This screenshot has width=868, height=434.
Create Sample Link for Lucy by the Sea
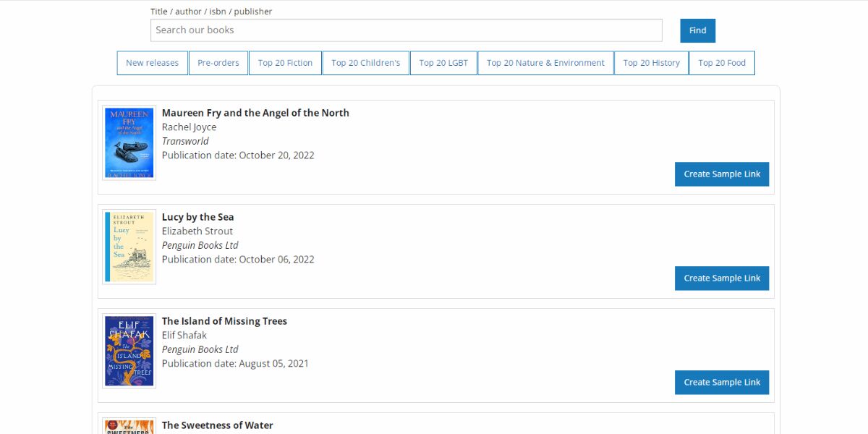[721, 278]
